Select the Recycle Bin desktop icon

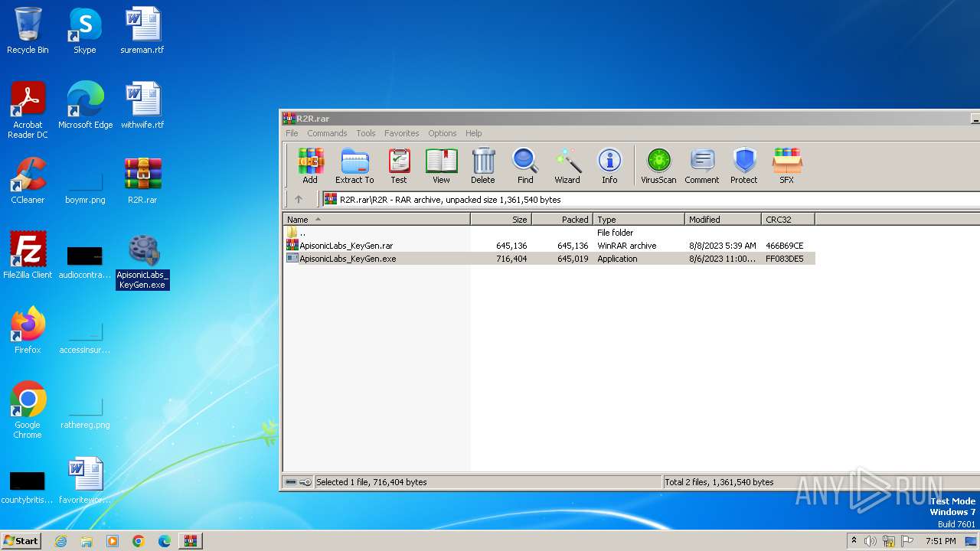click(x=28, y=31)
